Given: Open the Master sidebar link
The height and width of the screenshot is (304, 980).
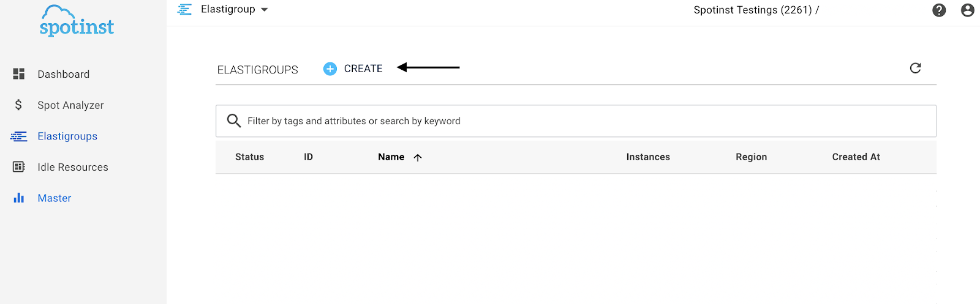Looking at the screenshot, I should coord(55,198).
